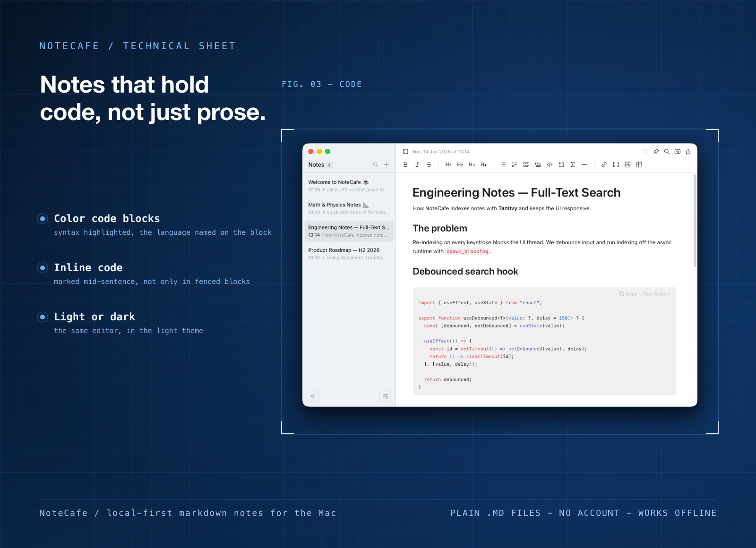Toggle markdown source view
Viewport: 756px width, 548px height.
[678, 152]
